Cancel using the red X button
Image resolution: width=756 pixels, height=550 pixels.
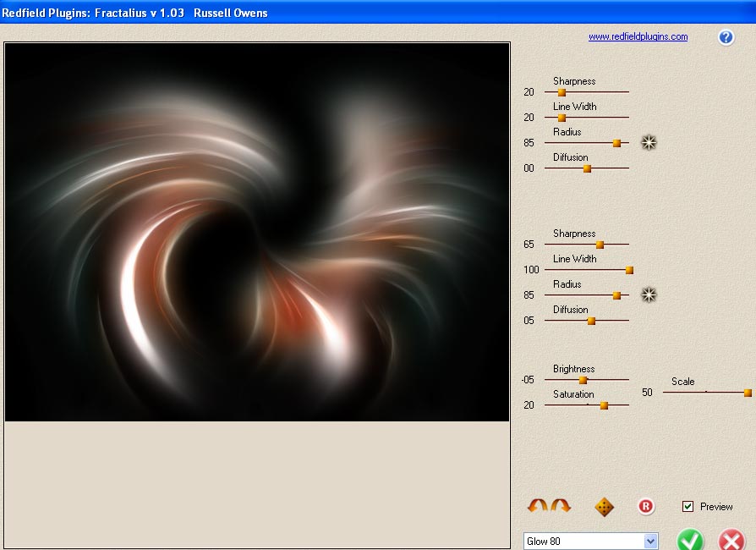coord(731,540)
